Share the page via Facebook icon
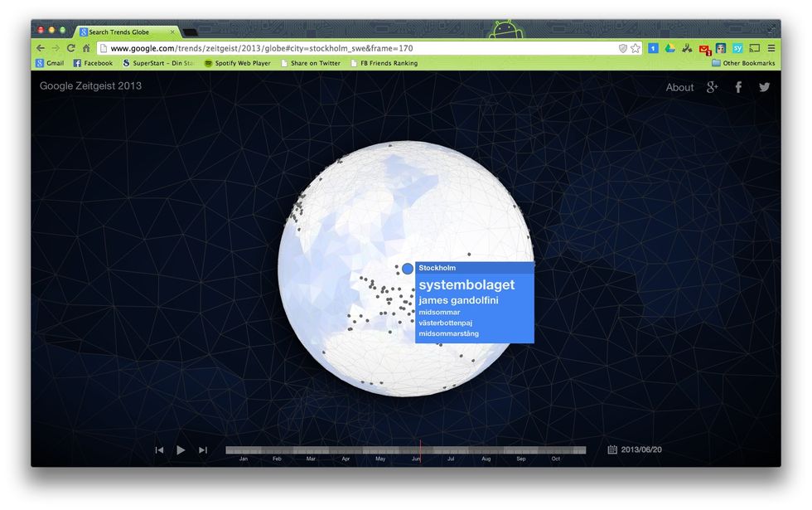Viewport: 812px width, 510px height. (738, 87)
